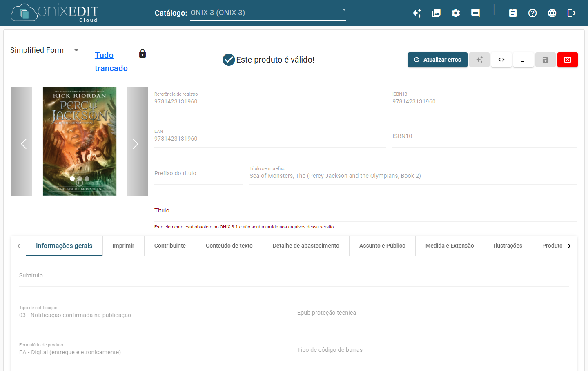Screen dimensions: 588x371
Task: Show next cover image in carousel
Action: coord(138,141)
